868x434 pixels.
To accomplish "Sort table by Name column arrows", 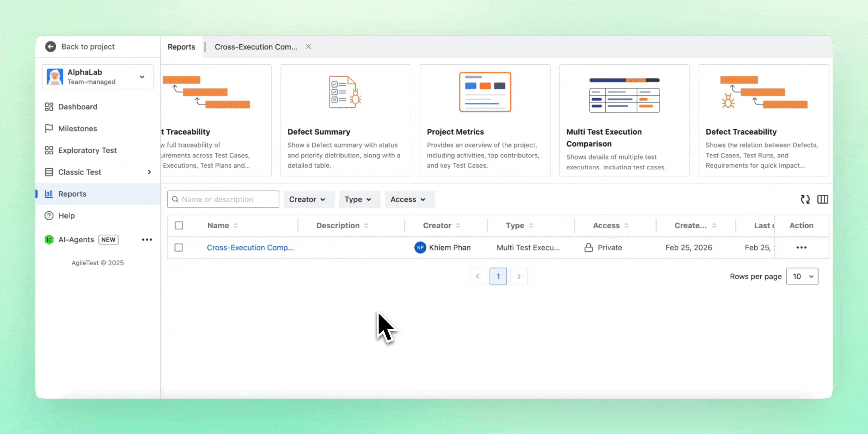I will pos(235,226).
